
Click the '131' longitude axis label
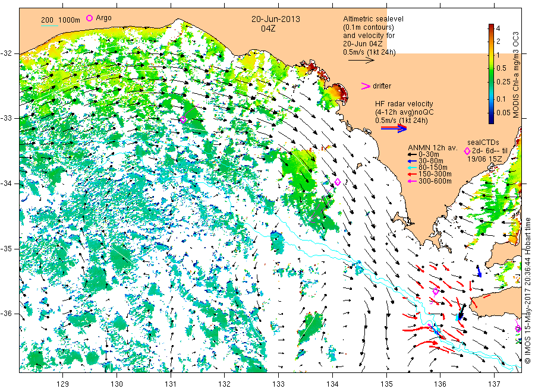point(171,384)
